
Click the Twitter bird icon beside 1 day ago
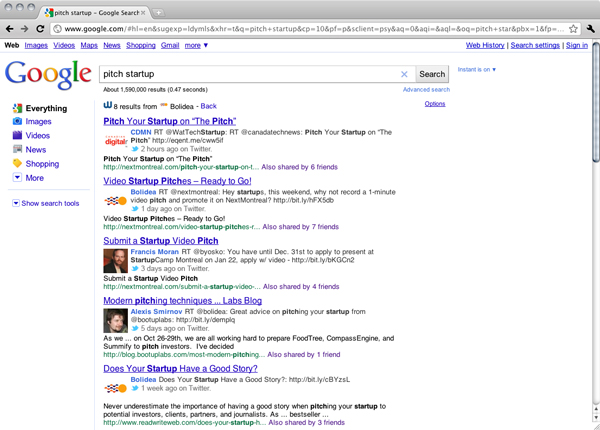[x=135, y=208]
